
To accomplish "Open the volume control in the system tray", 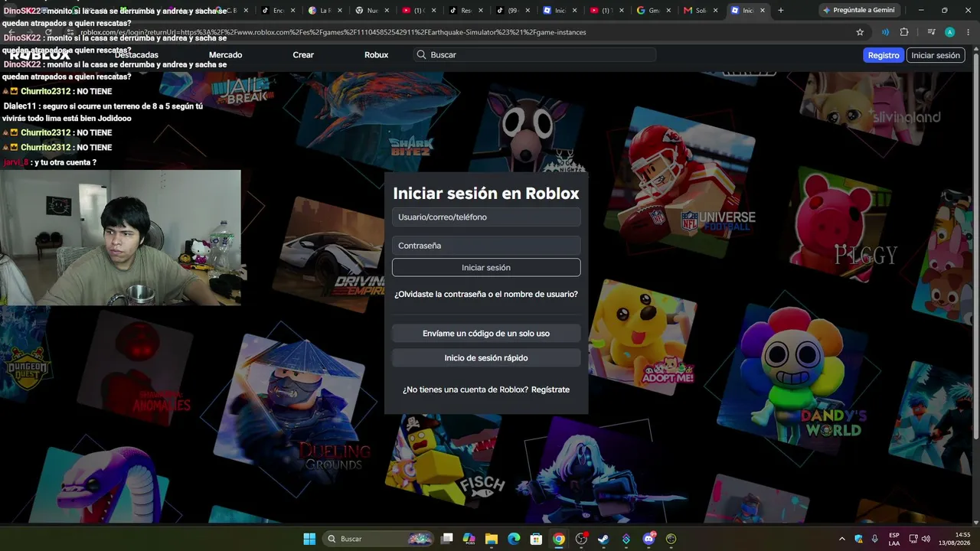I will point(926,539).
